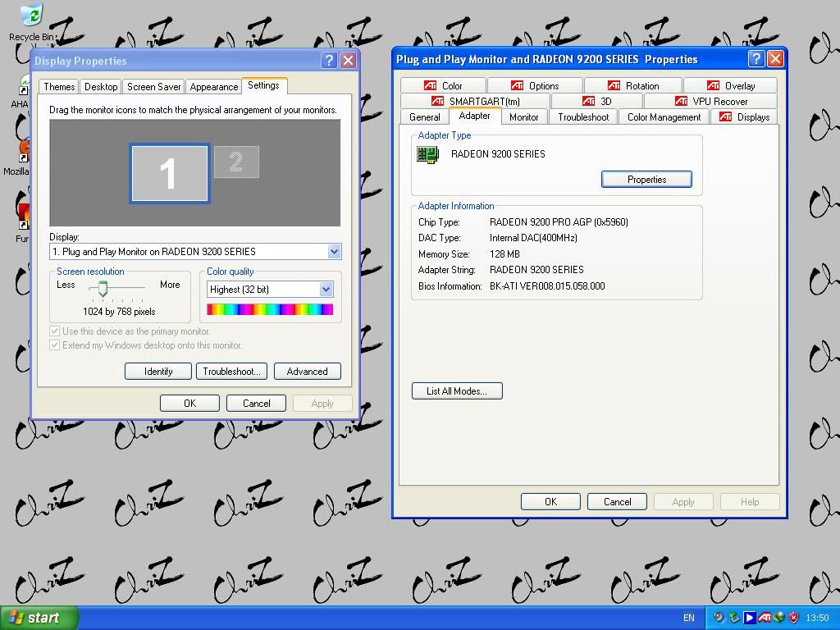Switch to the VPU Recover tab

[711, 101]
